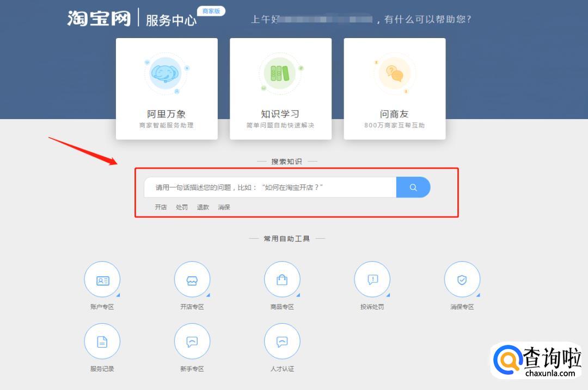Open the 开店专区 storefront icon
This screenshot has width=588, height=390.
[x=192, y=280]
